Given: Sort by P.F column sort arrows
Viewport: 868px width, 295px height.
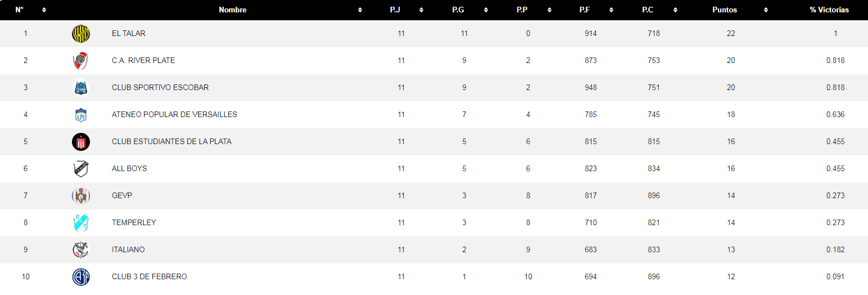Looking at the screenshot, I should pos(612,10).
